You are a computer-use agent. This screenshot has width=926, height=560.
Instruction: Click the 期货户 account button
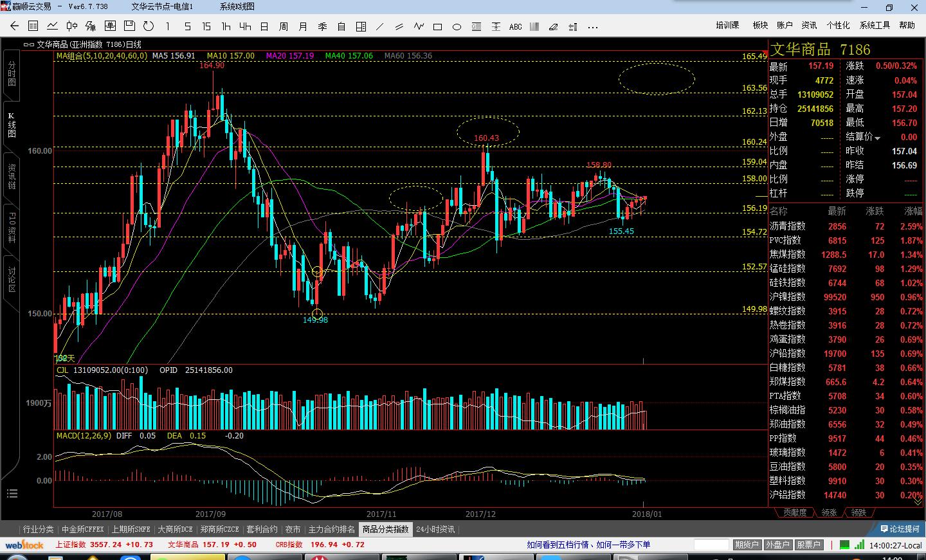(747, 545)
